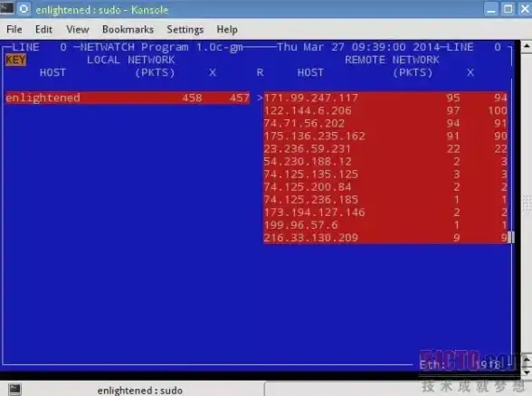Select remote host 74.71.56.202
532x396 pixels.
[385, 123]
